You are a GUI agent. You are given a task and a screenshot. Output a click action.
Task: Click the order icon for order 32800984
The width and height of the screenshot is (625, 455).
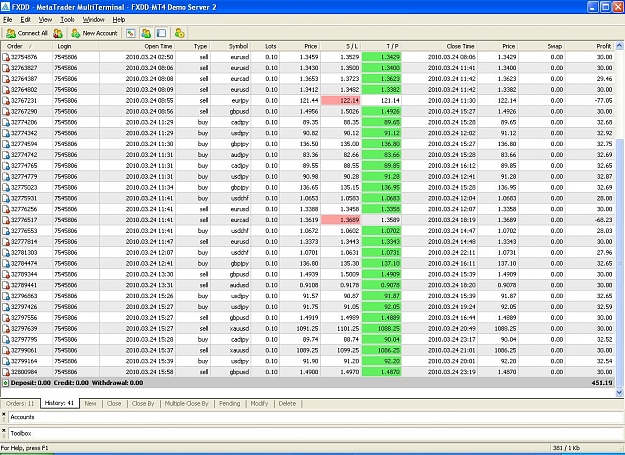(6, 372)
